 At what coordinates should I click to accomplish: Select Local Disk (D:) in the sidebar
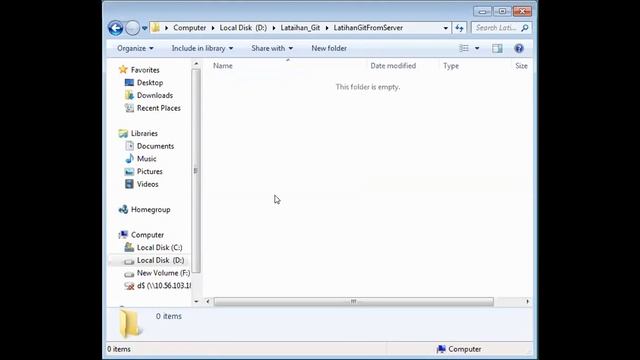160,260
